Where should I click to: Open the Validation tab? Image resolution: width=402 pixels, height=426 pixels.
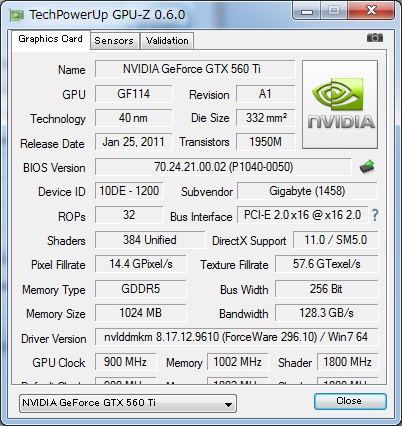point(167,41)
